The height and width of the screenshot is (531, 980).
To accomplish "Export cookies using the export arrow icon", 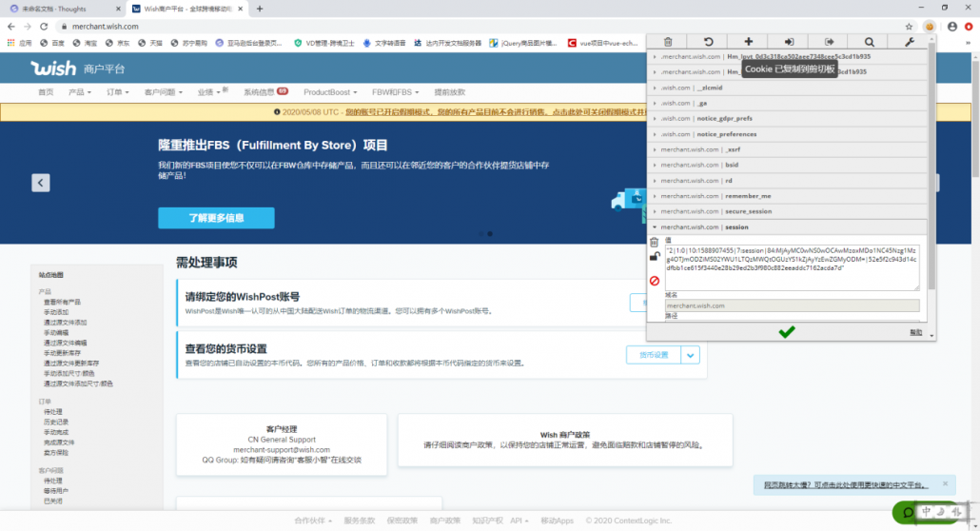I will click(829, 41).
